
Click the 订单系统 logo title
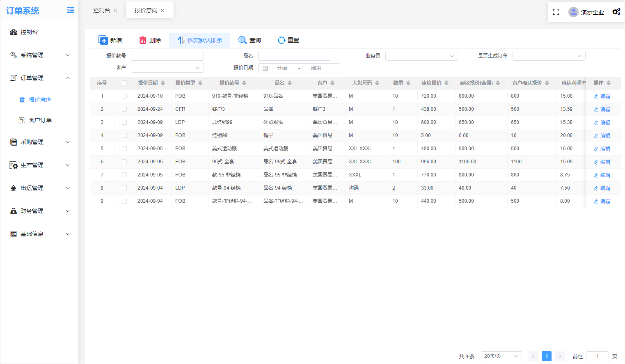[23, 11]
